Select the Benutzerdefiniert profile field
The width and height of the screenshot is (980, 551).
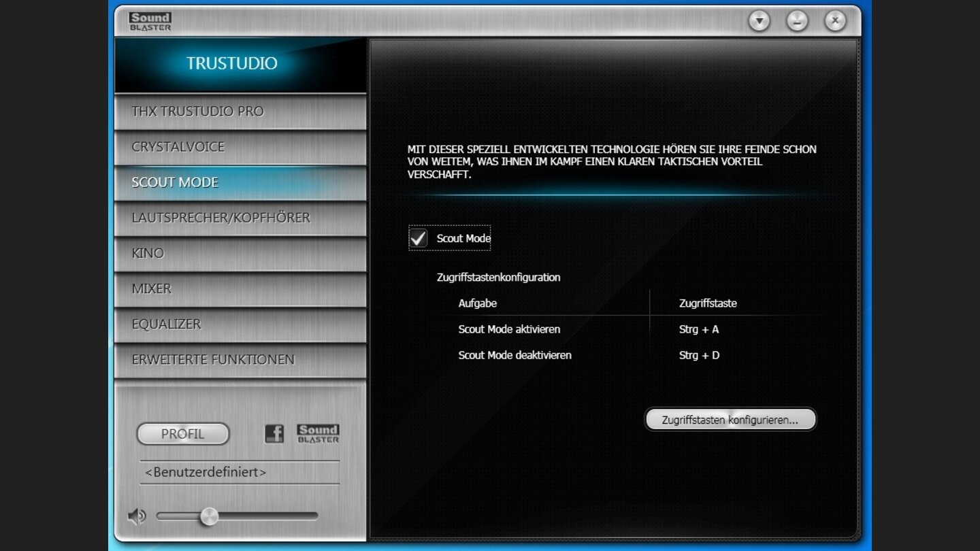[240, 472]
